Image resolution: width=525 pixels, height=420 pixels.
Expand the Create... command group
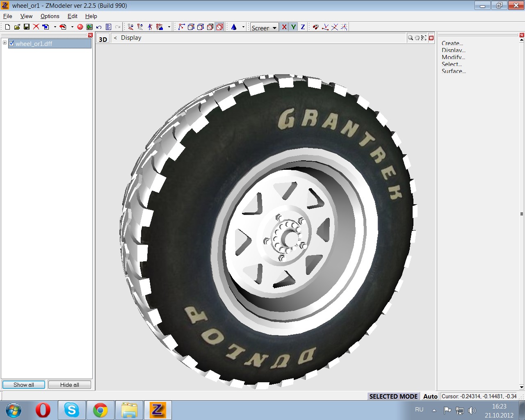tap(452, 43)
